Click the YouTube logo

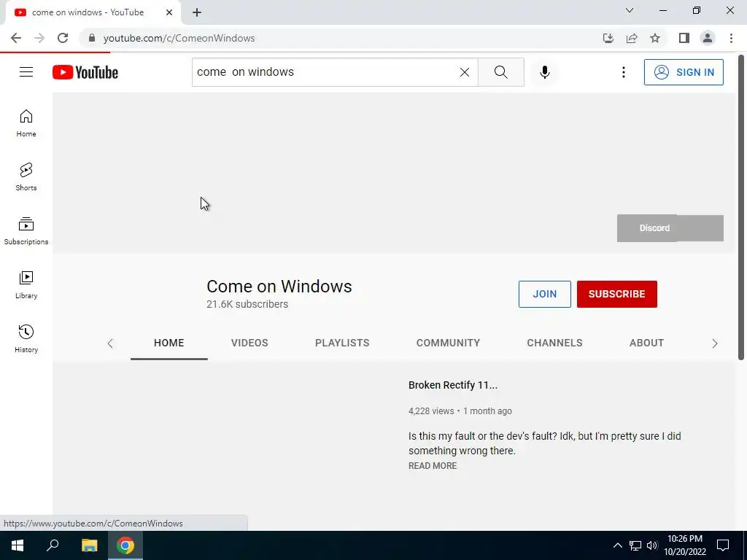tap(85, 72)
